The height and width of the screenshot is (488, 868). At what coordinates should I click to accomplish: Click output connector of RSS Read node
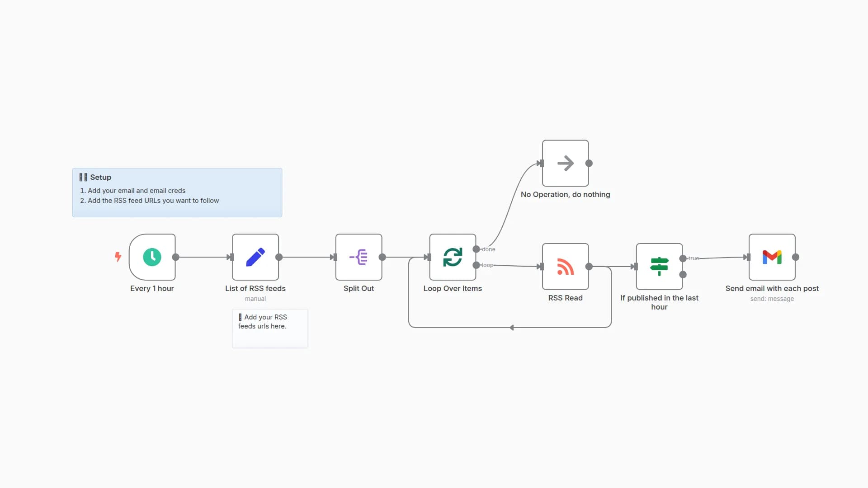pyautogui.click(x=589, y=267)
